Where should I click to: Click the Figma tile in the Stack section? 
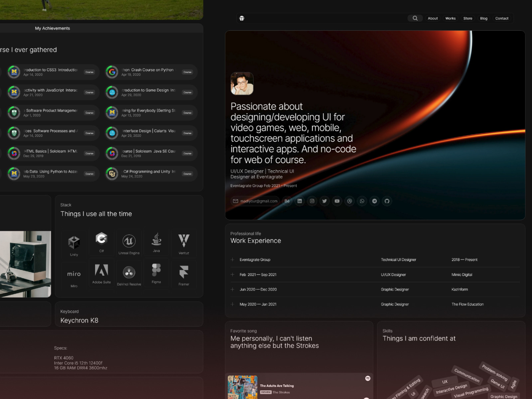[156, 274]
